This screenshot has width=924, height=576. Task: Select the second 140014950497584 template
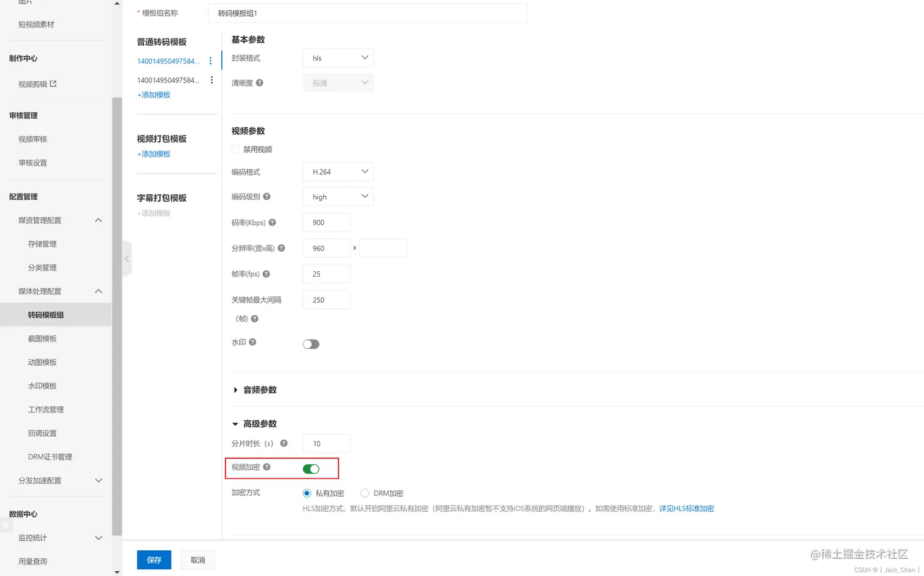pos(168,80)
